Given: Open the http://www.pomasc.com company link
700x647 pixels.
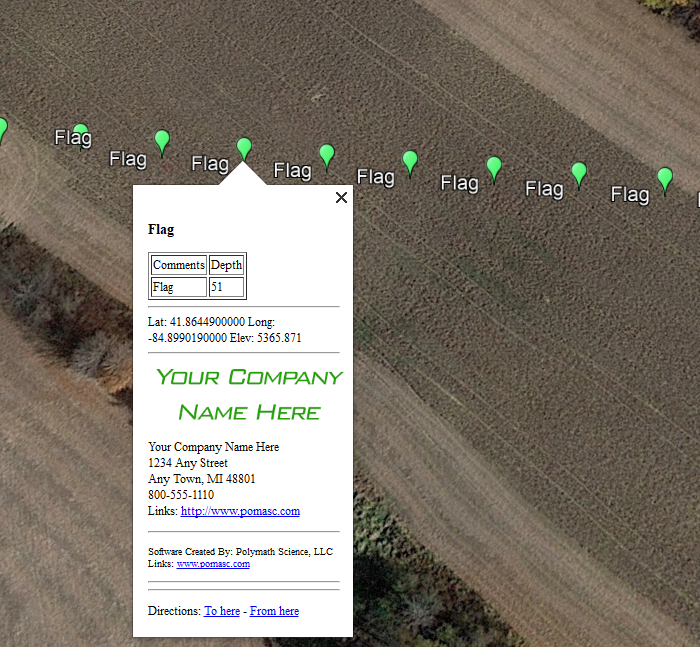Looking at the screenshot, I should (240, 511).
